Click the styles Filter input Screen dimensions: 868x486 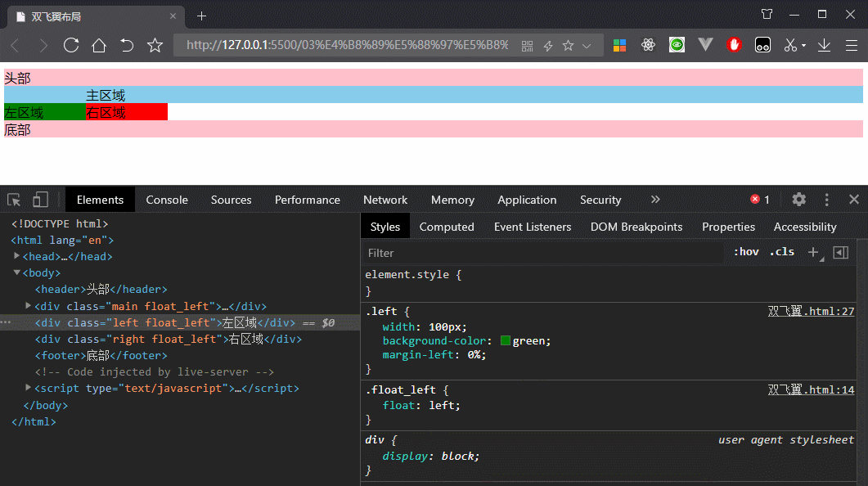(542, 253)
